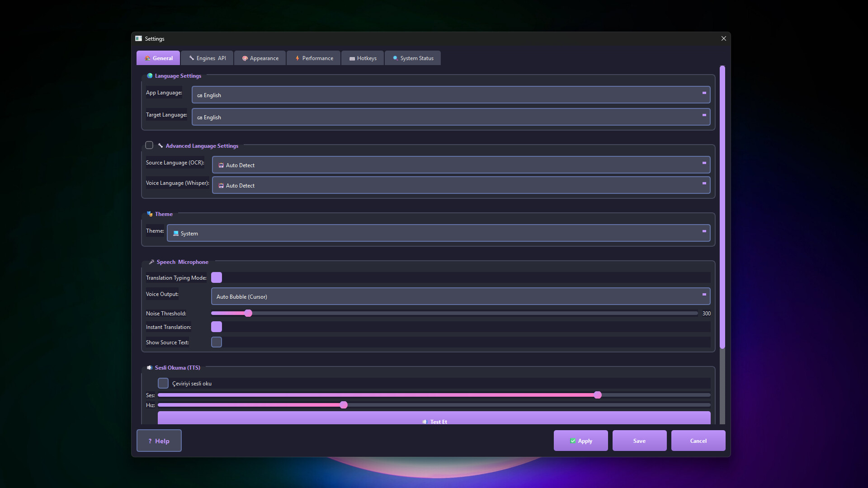Click the palette icon on the Appearance tab
Viewport: 868px width, 488px height.
(x=245, y=58)
